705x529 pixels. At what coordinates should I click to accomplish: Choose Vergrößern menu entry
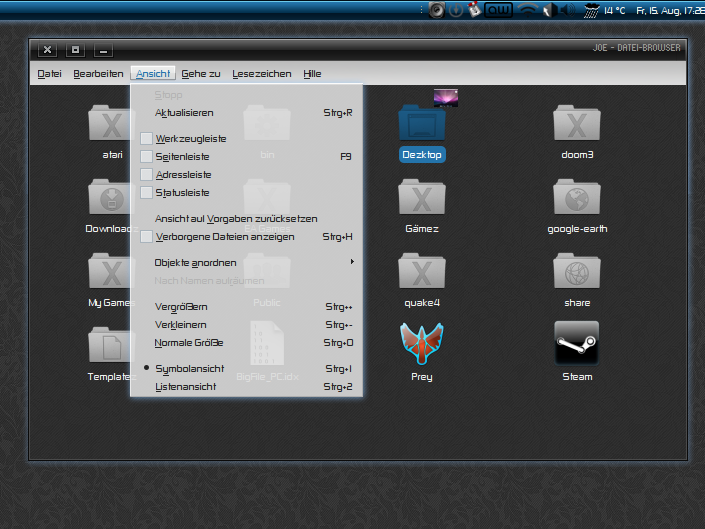tap(246, 307)
